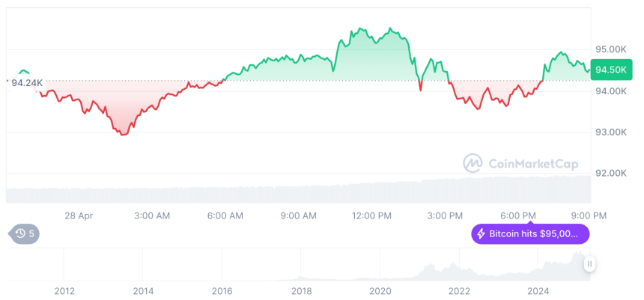Click the 12:00 PM time axis label

coord(371,215)
